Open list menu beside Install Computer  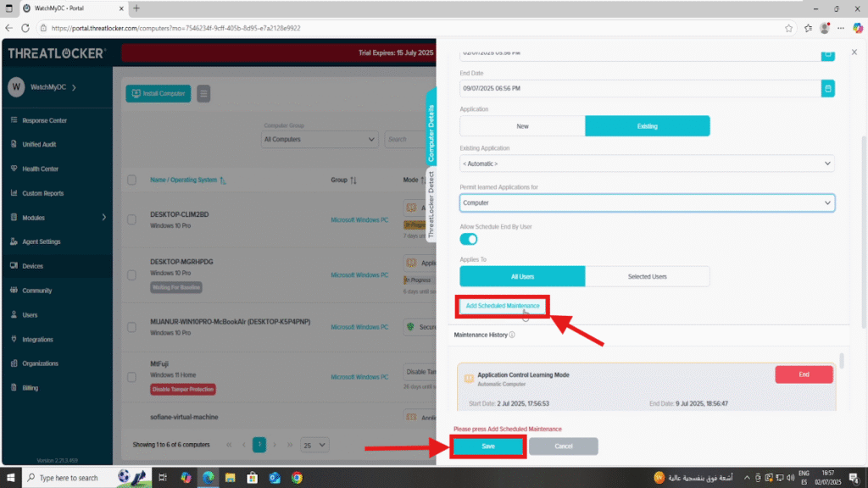203,93
